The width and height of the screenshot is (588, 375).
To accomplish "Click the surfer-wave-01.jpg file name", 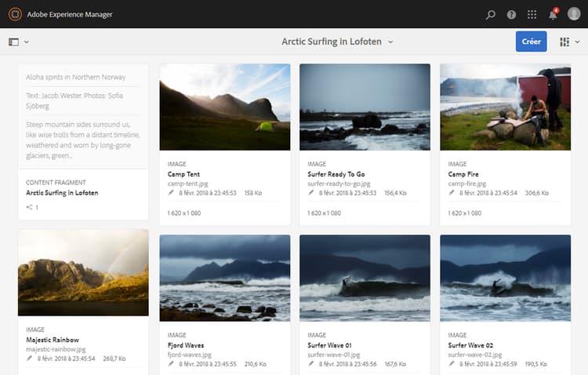I will pos(334,355).
